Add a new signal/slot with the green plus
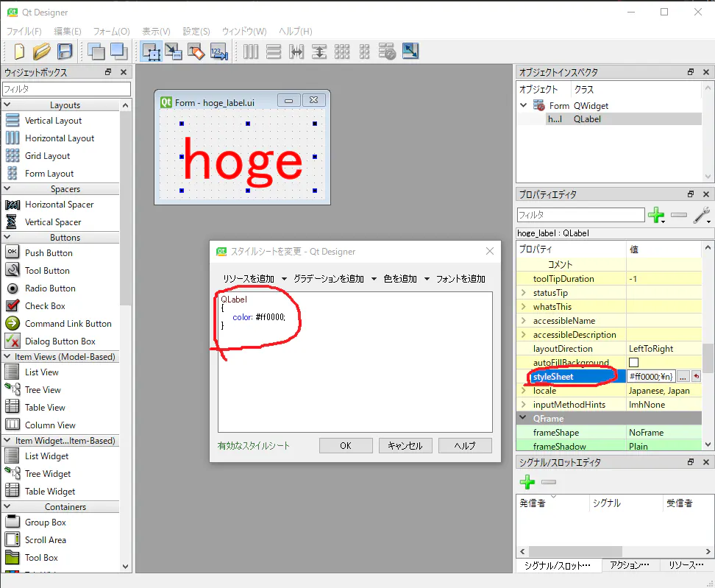Screen dimensions: 715x588 click(527, 483)
